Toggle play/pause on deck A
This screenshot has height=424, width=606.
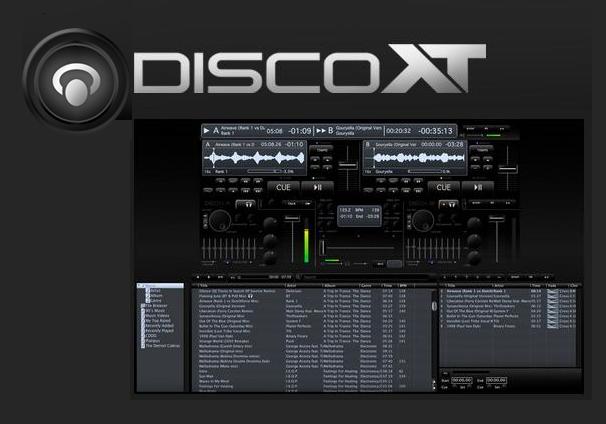pos(317,187)
